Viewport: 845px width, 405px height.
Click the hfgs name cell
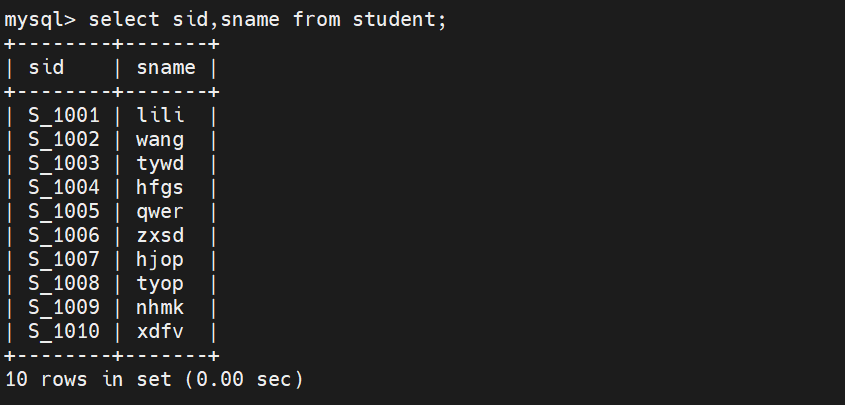coord(160,187)
